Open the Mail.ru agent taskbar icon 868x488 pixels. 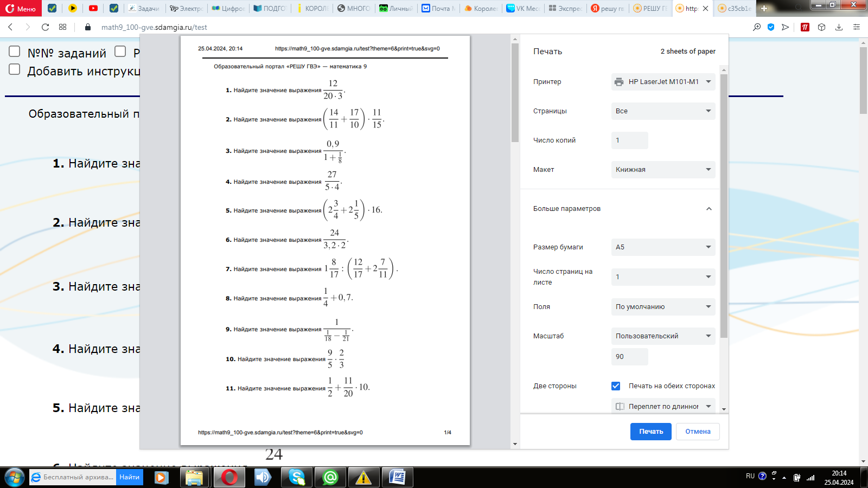(330, 477)
